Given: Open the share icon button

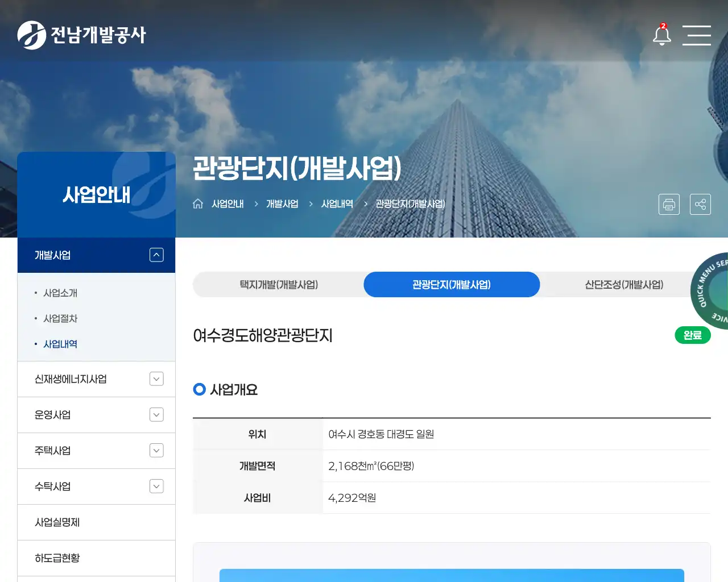Looking at the screenshot, I should click(x=700, y=204).
